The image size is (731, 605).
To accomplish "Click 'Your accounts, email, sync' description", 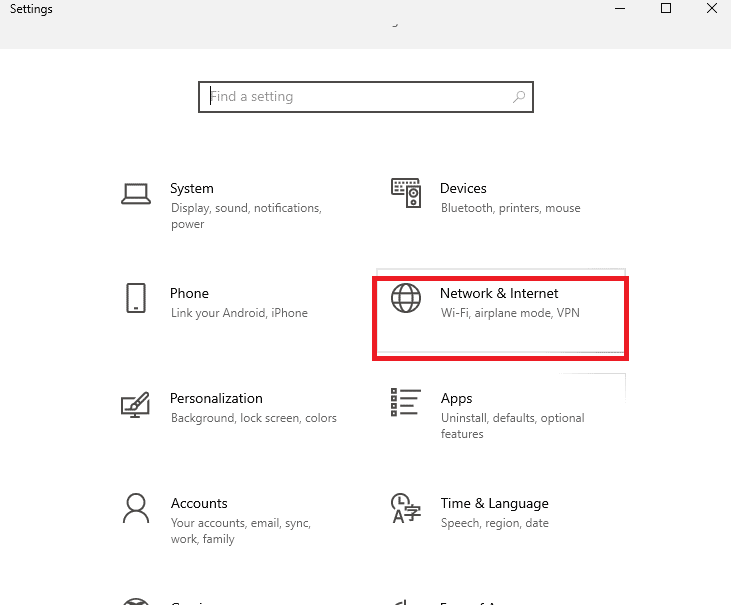I will click(x=241, y=530).
